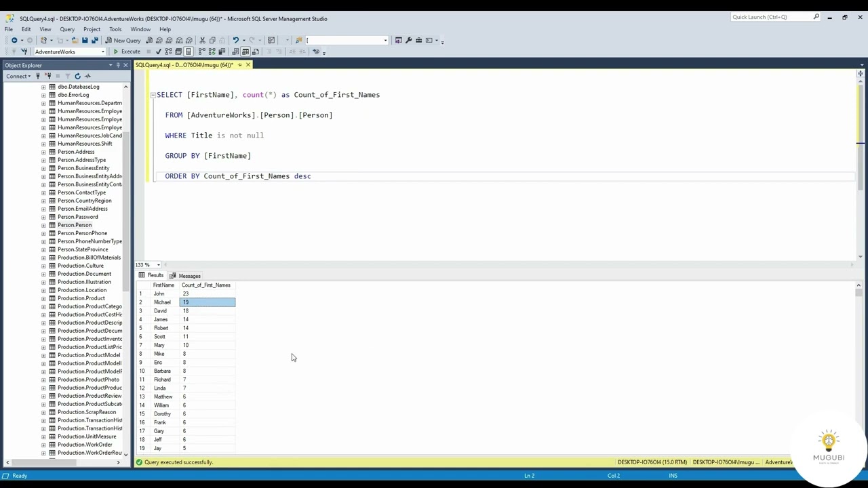The image size is (868, 488).
Task: Click the Find in Files icon
Action: 298,40
